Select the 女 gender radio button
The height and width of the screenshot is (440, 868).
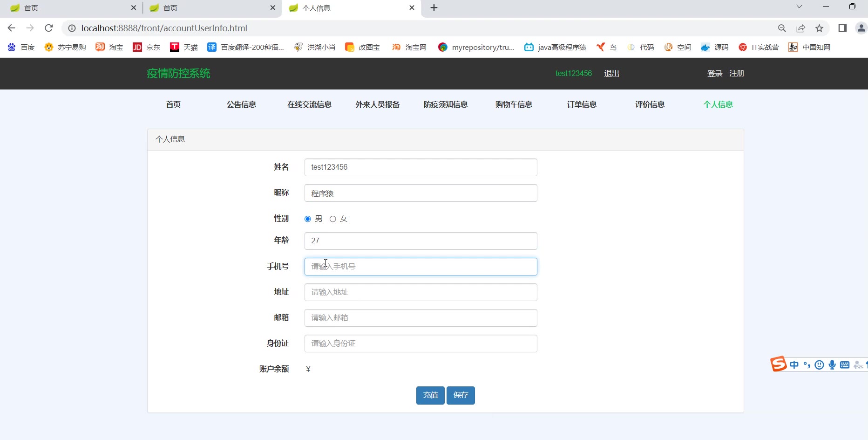333,219
